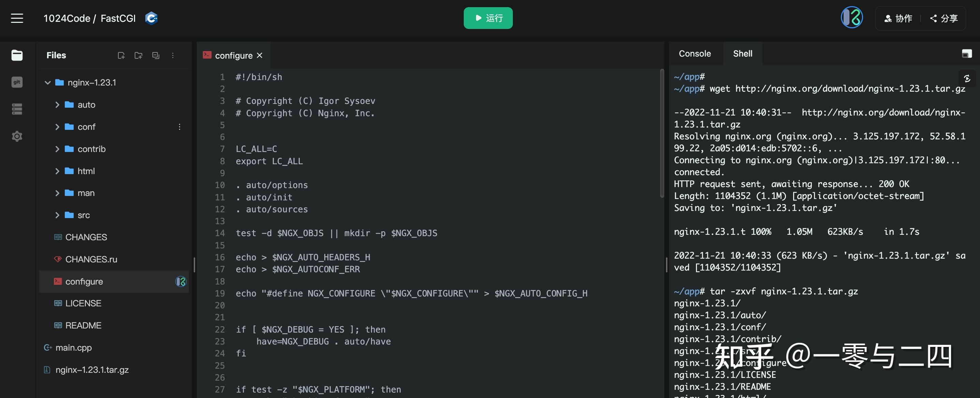Click the 分享 share button
980x398 pixels.
pyautogui.click(x=944, y=18)
